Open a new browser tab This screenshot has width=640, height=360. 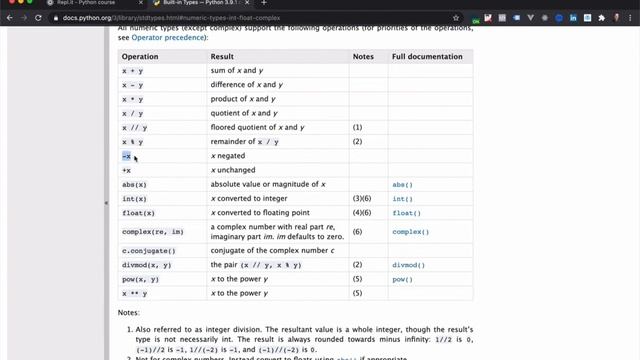[x=264, y=3]
